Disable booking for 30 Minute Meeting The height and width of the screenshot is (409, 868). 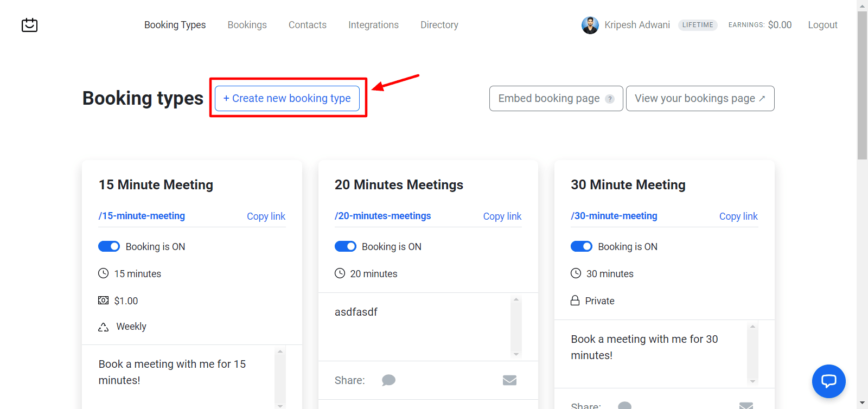[582, 246]
